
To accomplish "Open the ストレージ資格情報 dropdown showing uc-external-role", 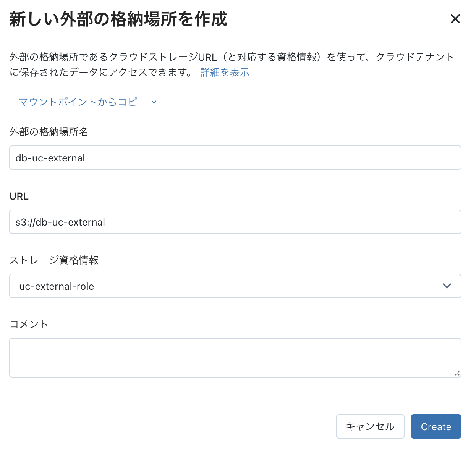I will point(235,286).
